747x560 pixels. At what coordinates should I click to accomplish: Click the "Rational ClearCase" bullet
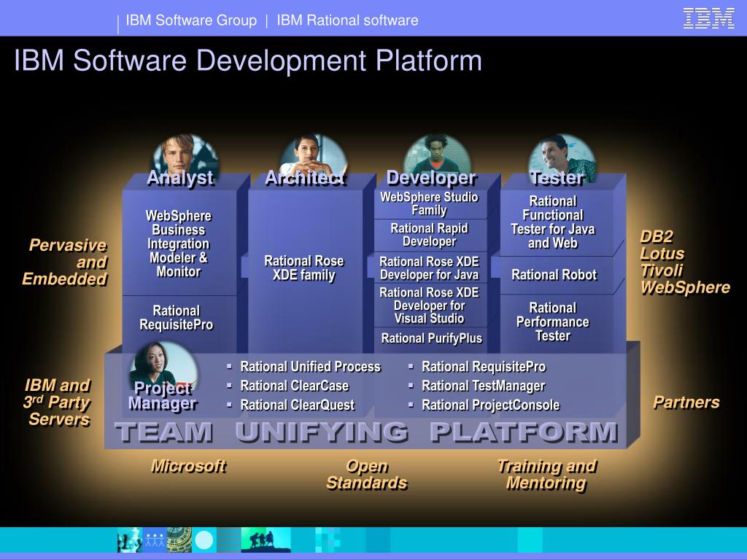coord(295,386)
